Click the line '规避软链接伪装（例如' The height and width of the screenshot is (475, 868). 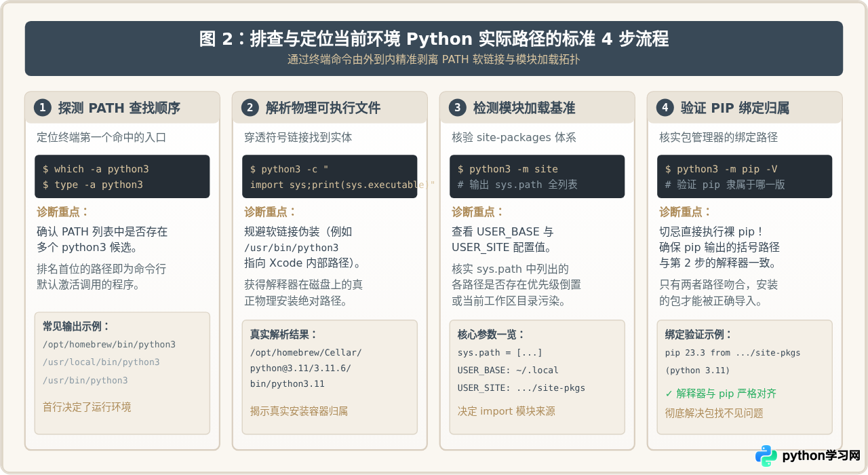(x=298, y=231)
